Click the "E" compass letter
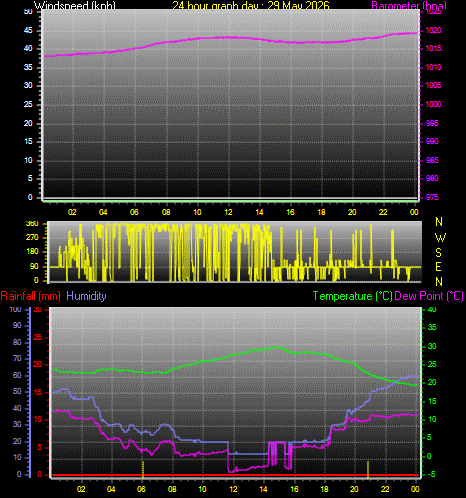Viewport: 466px width, 498px height. 439,267
